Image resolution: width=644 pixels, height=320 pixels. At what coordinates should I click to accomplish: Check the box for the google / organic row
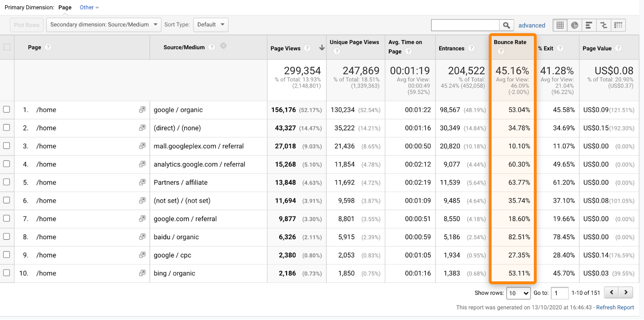6,109
